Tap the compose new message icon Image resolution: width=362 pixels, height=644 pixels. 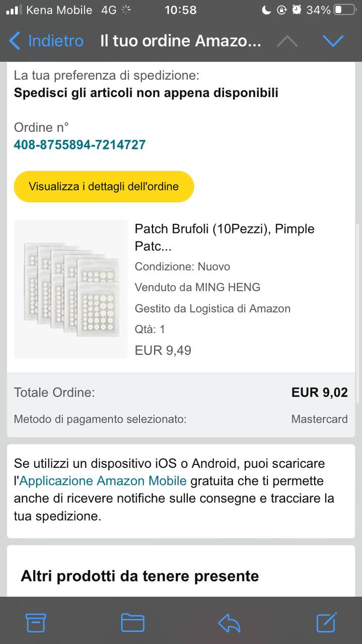[326, 622]
